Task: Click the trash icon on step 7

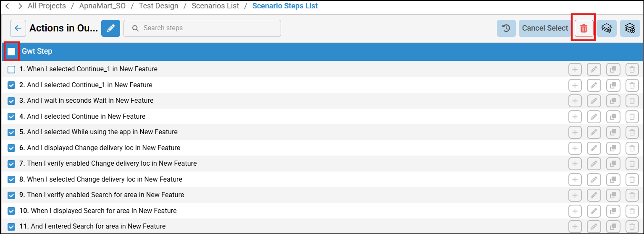Action: click(x=632, y=164)
